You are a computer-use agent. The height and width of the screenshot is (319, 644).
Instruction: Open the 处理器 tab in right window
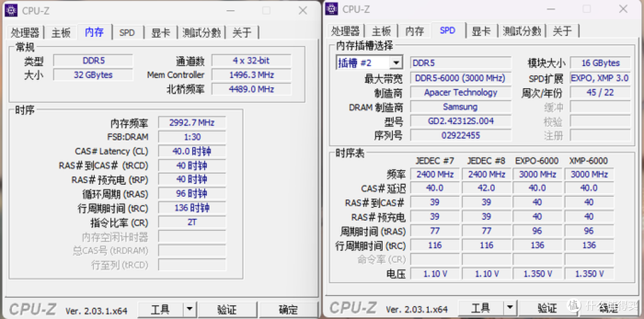pos(345,31)
